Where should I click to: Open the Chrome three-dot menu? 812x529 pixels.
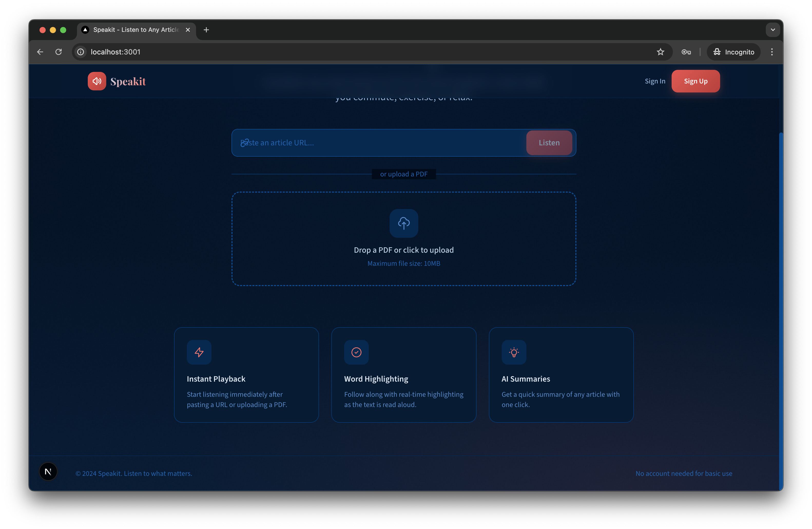pos(772,52)
